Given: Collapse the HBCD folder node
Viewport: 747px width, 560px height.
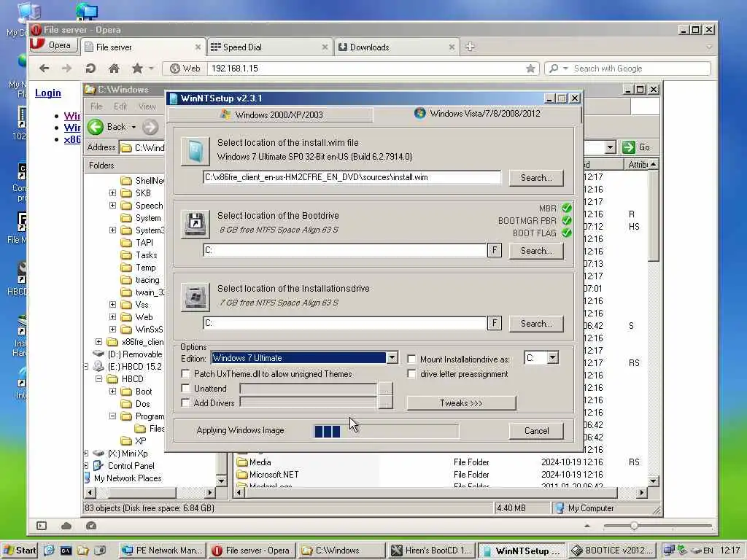Looking at the screenshot, I should [98, 379].
